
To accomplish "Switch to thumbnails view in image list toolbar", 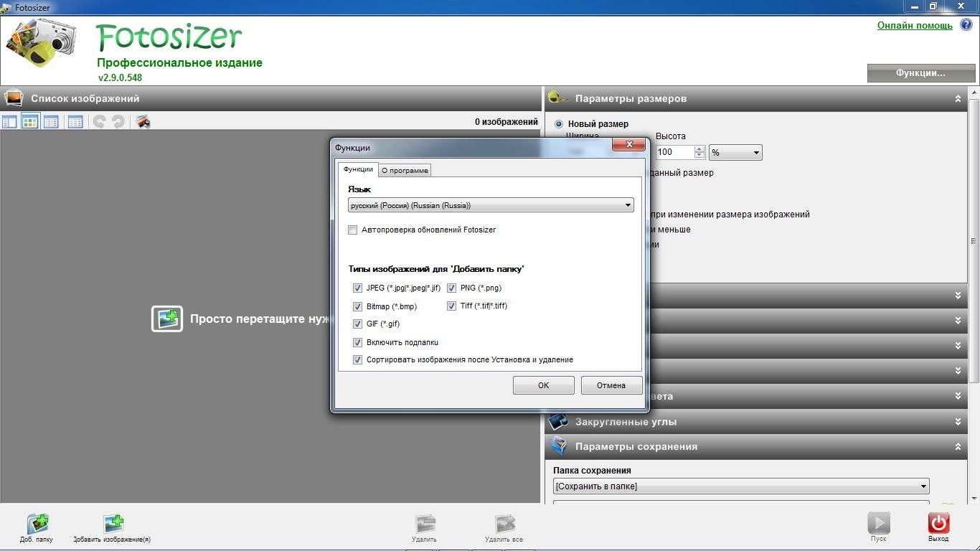I will pos(29,122).
